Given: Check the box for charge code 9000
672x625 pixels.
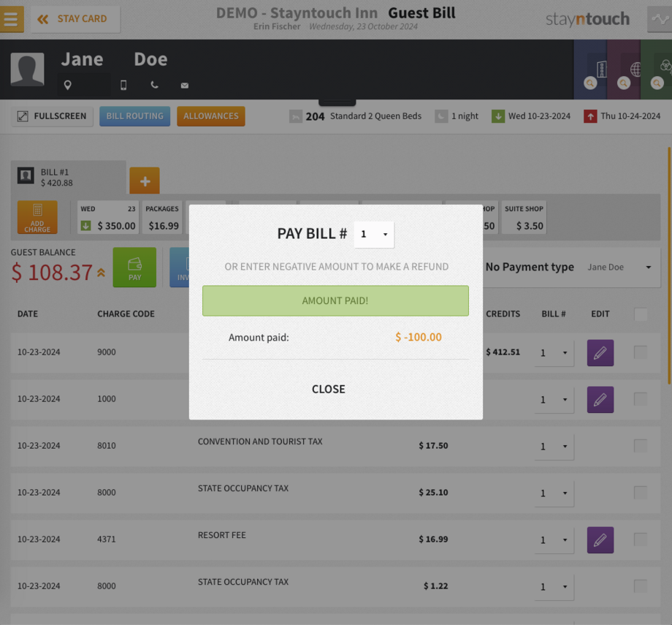Looking at the screenshot, I should tap(641, 352).
